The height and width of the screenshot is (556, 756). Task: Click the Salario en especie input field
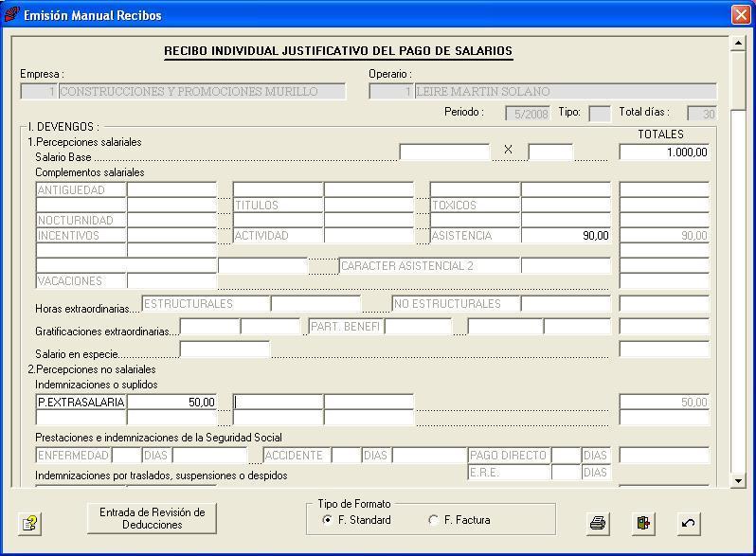[225, 350]
